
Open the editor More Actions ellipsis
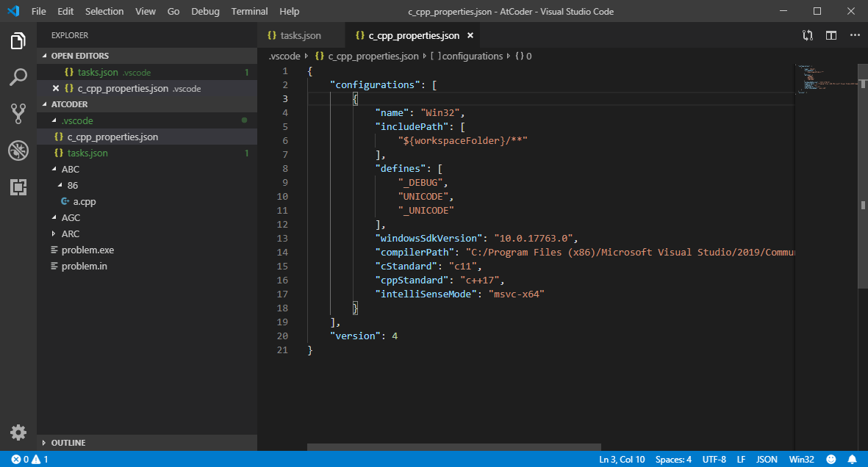pyautogui.click(x=855, y=35)
